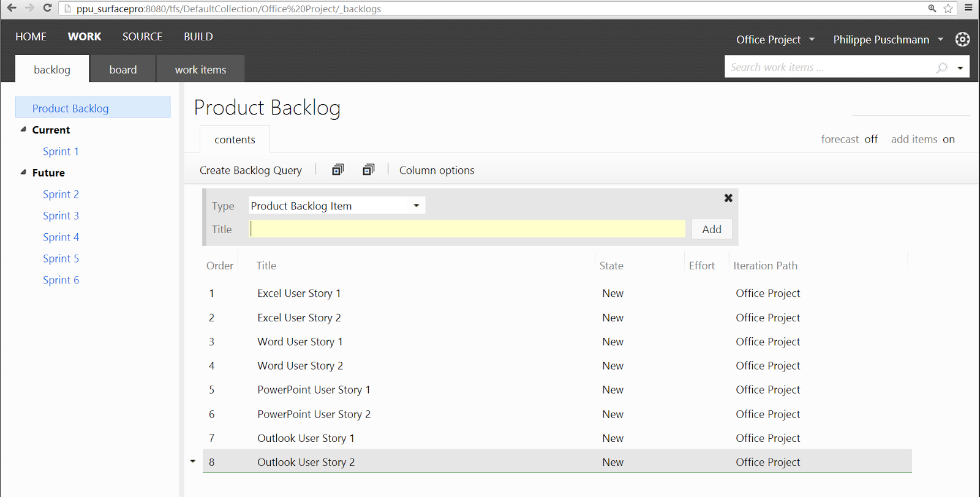Go back with the browser back arrow

tap(12, 8)
